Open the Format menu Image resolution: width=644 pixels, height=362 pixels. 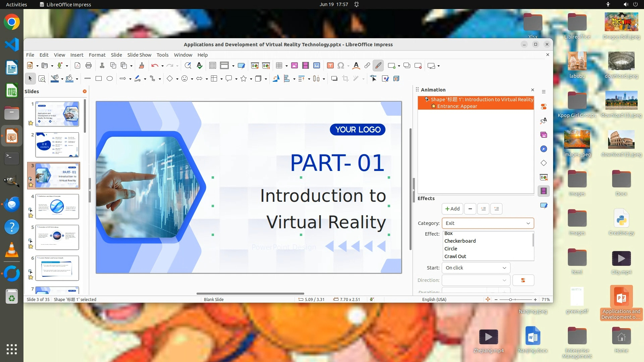pos(97,55)
